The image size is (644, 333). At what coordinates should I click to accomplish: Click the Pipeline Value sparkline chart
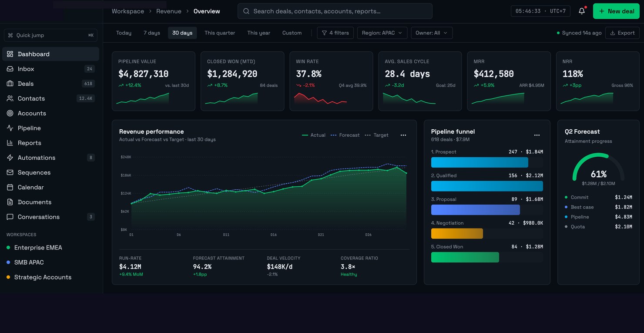click(x=143, y=98)
